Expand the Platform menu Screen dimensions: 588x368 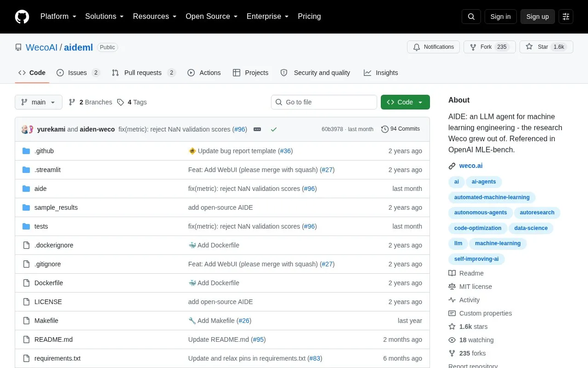(58, 17)
